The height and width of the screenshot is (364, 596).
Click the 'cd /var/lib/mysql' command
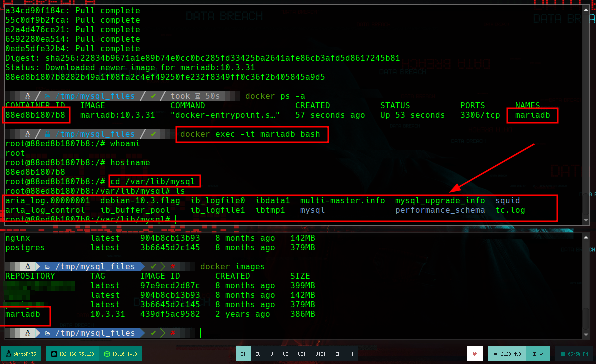pyautogui.click(x=153, y=181)
